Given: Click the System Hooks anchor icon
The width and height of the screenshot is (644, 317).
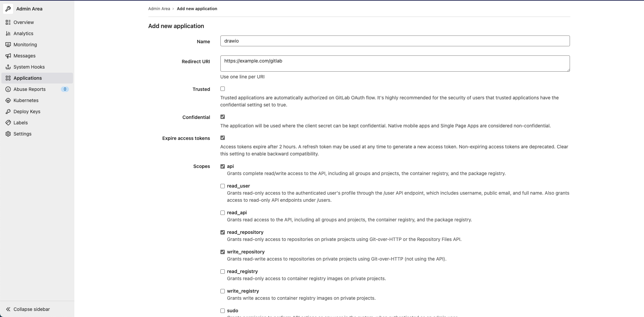Looking at the screenshot, I should (x=8, y=67).
